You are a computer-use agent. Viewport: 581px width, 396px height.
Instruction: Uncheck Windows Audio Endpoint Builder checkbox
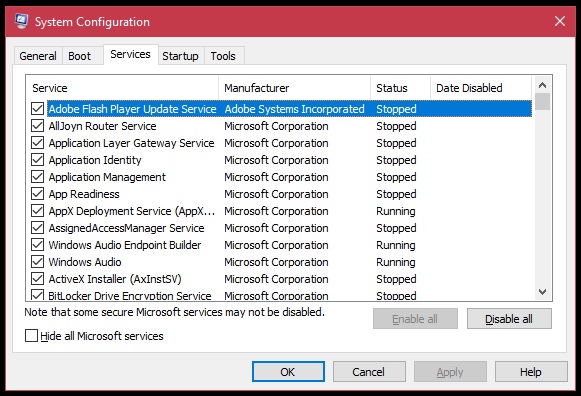click(x=37, y=245)
